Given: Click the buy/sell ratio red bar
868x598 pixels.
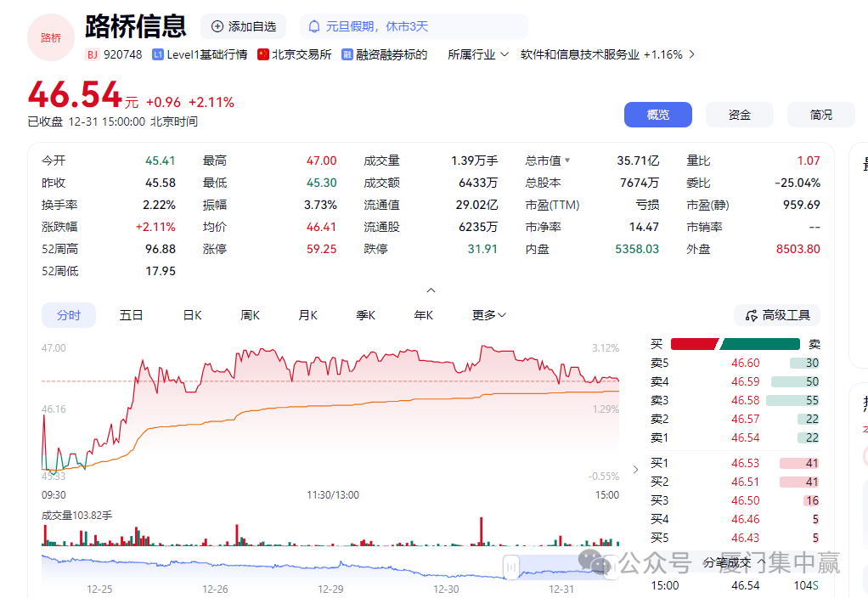Looking at the screenshot, I should (694, 344).
